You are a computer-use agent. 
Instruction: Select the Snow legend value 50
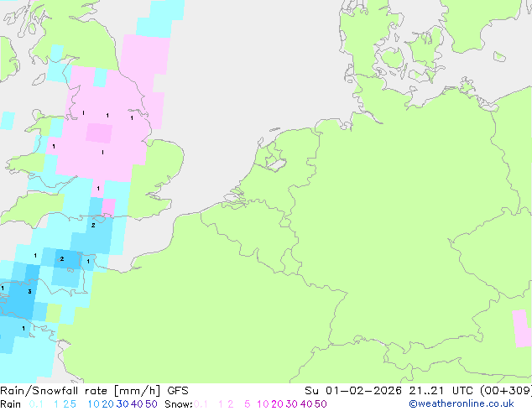click(321, 404)
